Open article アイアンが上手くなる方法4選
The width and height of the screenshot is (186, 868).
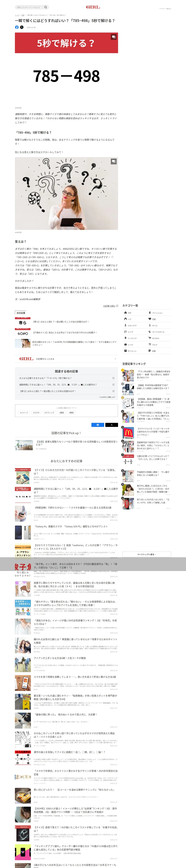60,658
